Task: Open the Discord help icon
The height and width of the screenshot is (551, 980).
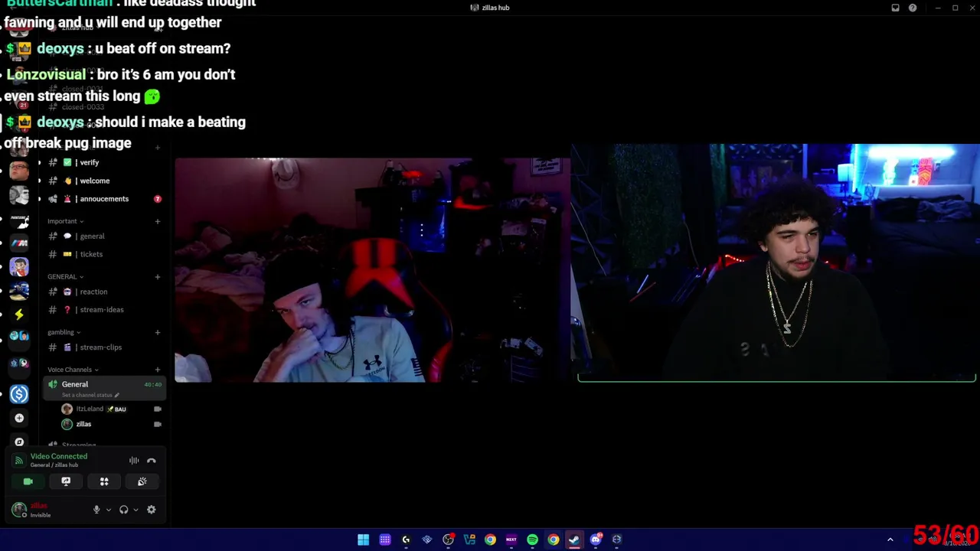Action: tap(913, 8)
